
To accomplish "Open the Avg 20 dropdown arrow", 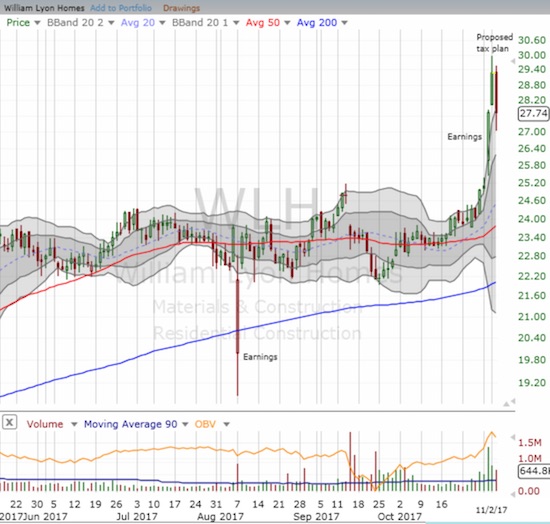I will click(x=162, y=23).
